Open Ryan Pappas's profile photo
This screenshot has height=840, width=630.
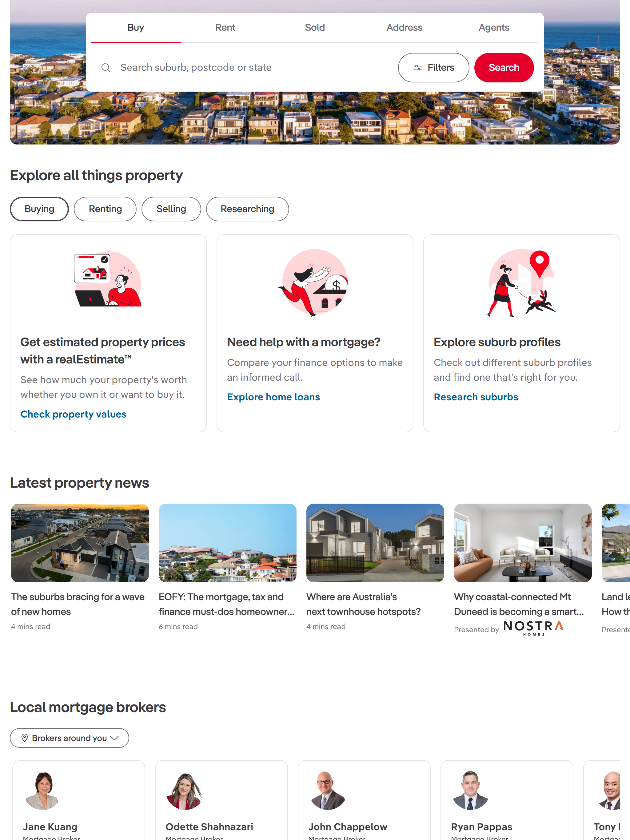pos(470,790)
